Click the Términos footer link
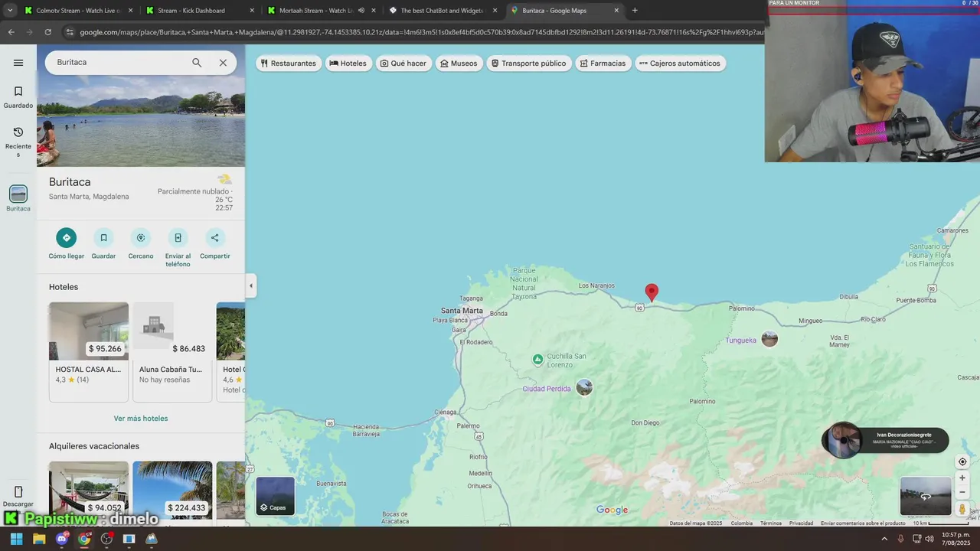 771,523
